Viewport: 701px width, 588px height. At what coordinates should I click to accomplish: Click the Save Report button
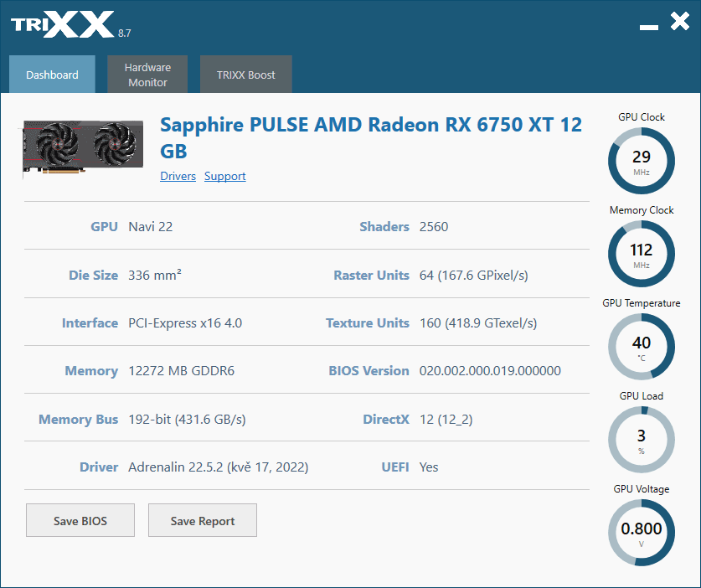click(x=203, y=520)
